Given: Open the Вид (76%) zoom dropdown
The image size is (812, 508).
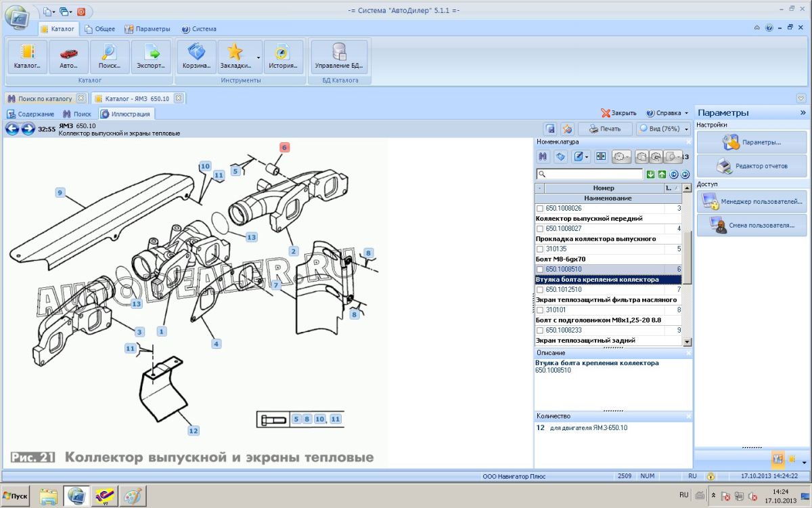Looking at the screenshot, I should pos(663,129).
